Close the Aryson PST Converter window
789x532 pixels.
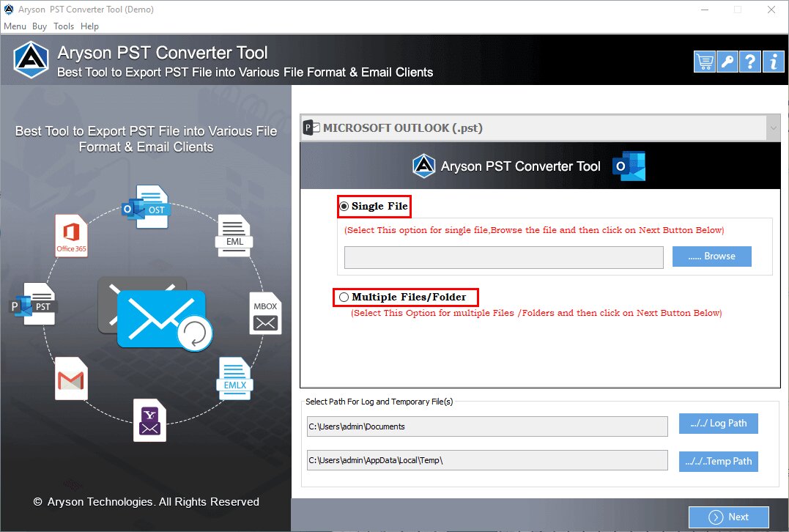coord(771,10)
